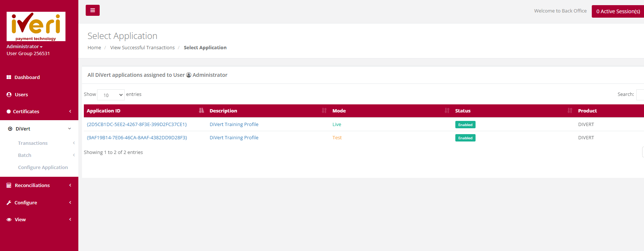Click the 0 Active Session(s) button
The width and height of the screenshot is (644, 251).
(x=618, y=11)
